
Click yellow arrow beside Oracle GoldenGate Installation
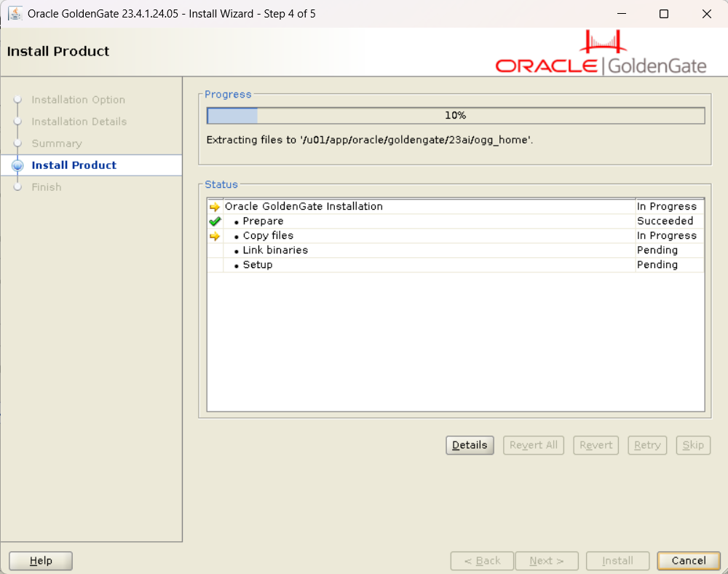[214, 207]
